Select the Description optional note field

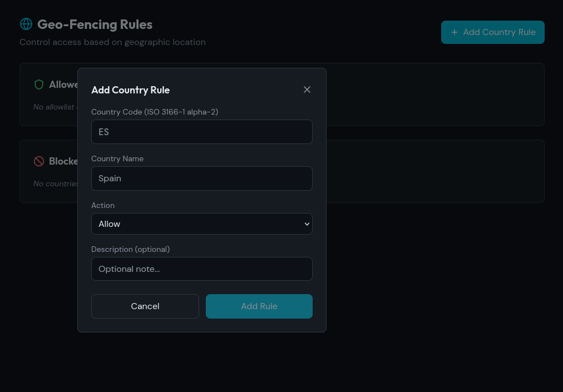[x=201, y=269]
